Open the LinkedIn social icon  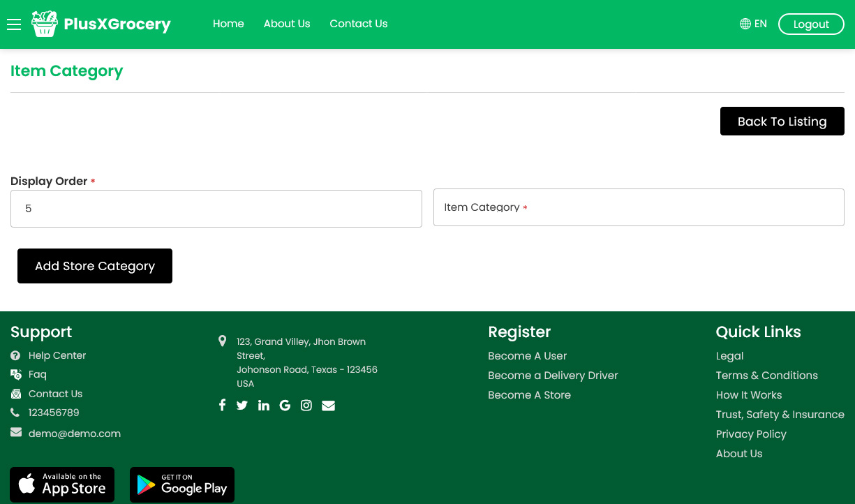(x=264, y=405)
